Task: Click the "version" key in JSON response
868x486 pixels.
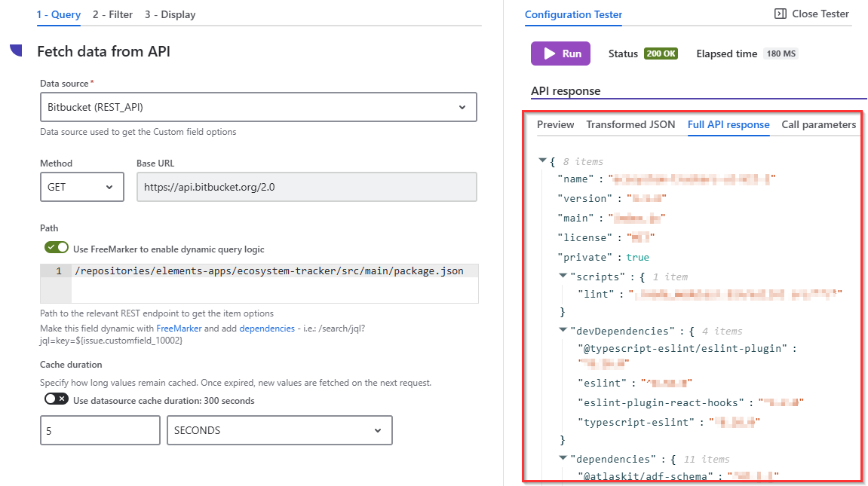Action: pyautogui.click(x=584, y=198)
